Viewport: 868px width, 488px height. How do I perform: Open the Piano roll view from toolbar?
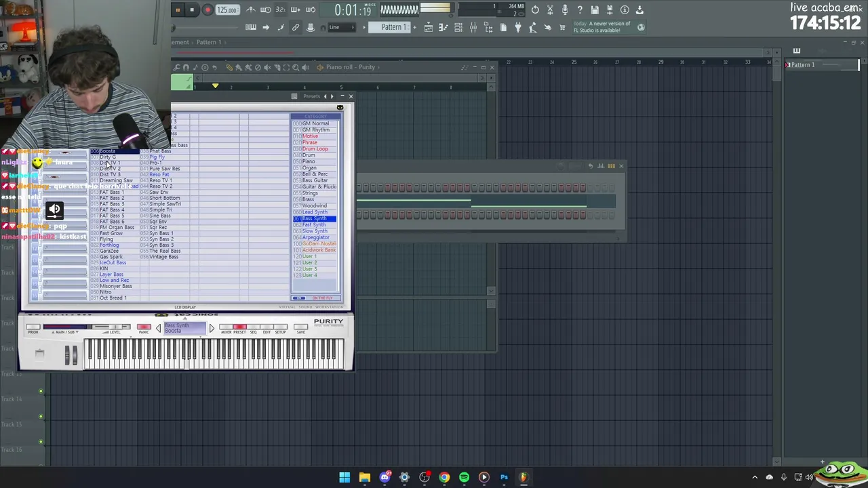[443, 28]
